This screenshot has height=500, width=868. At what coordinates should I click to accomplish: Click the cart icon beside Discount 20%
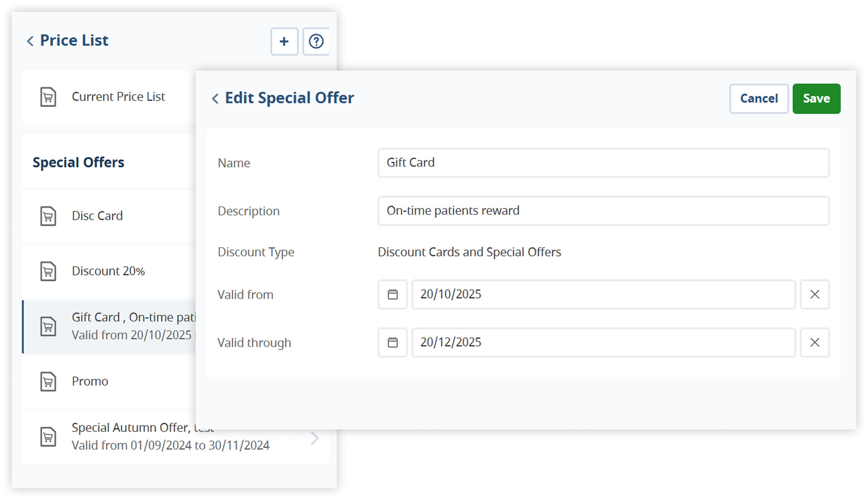(48, 271)
